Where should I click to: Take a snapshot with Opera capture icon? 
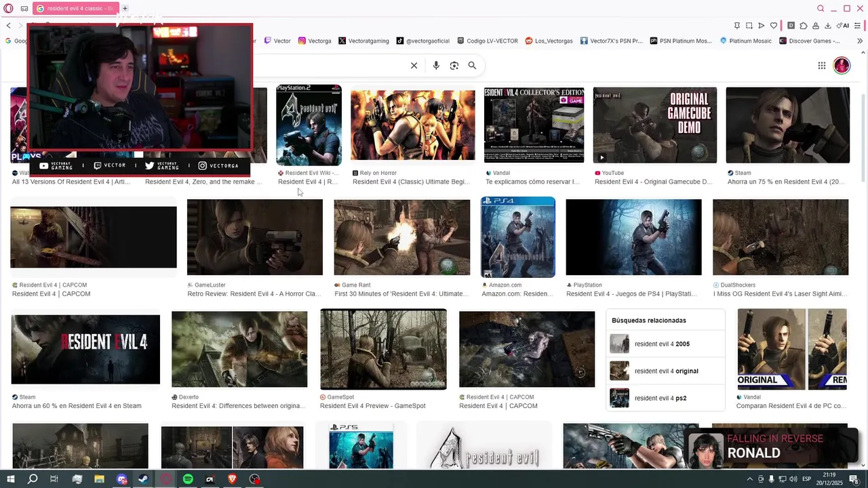(749, 26)
